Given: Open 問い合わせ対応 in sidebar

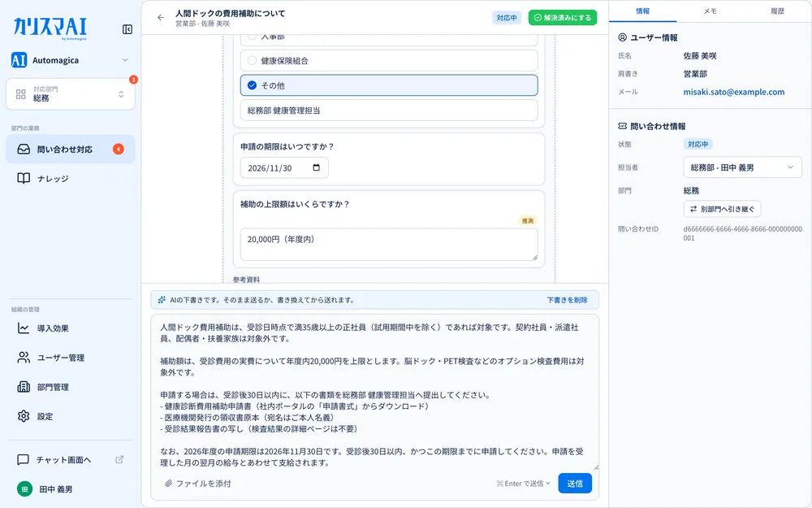Looking at the screenshot, I should tap(71, 150).
